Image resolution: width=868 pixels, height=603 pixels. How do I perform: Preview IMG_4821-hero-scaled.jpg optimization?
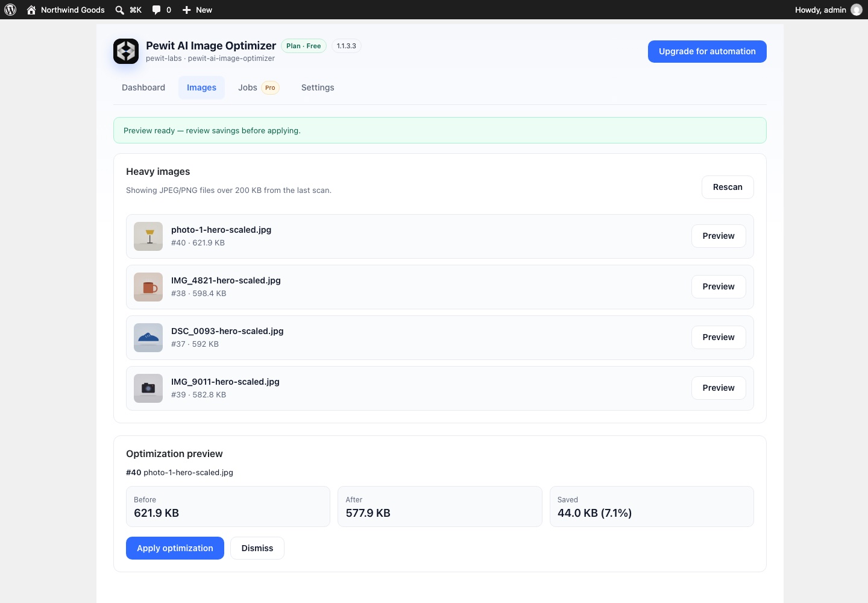719,286
